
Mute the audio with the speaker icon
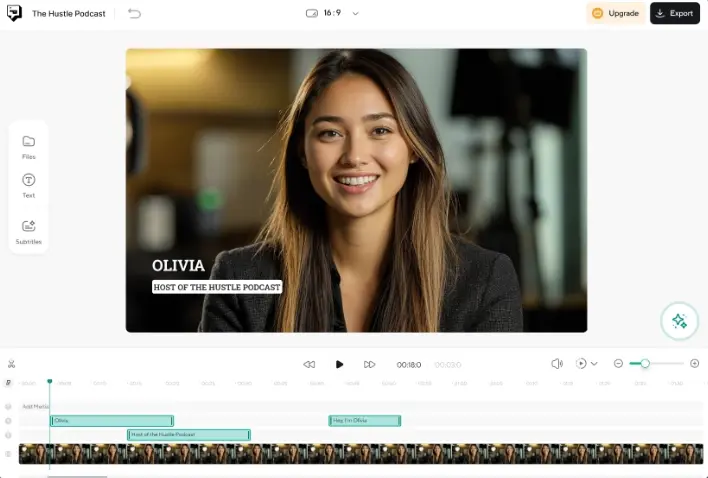(x=557, y=364)
